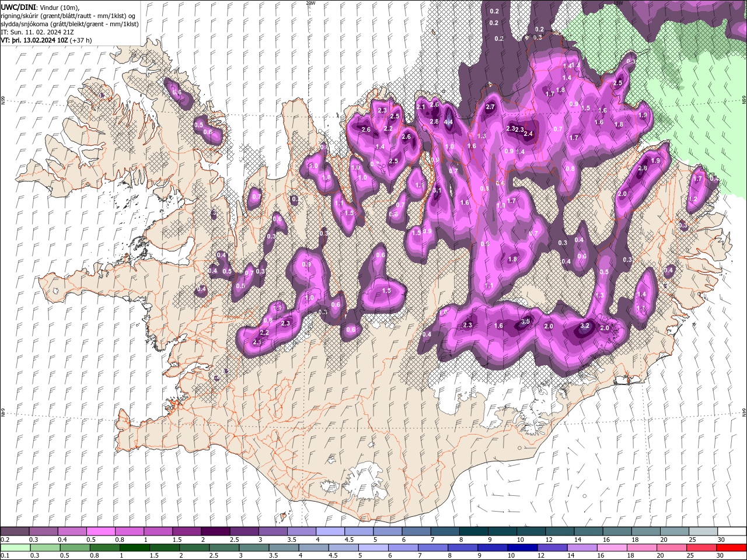Click the 25 label on the purple snow scale
The image size is (747, 560).
tap(692, 540)
